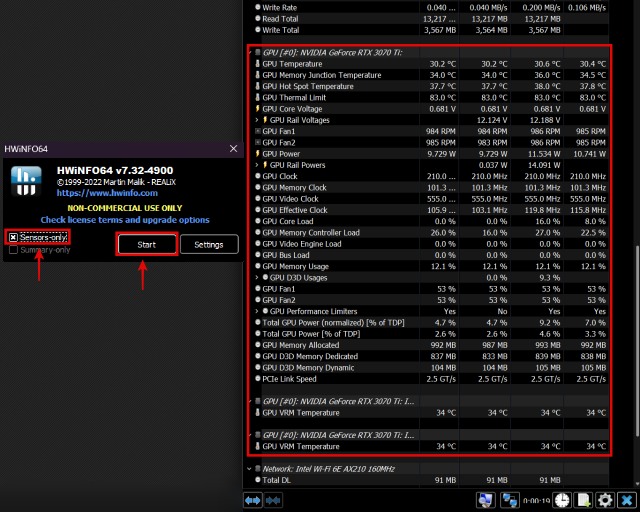Open the Settings button in HWiNFO64 dialog

coord(208,244)
